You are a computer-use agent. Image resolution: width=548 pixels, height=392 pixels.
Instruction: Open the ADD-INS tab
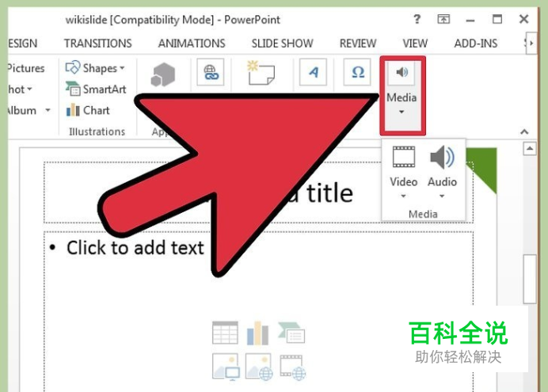tap(476, 44)
